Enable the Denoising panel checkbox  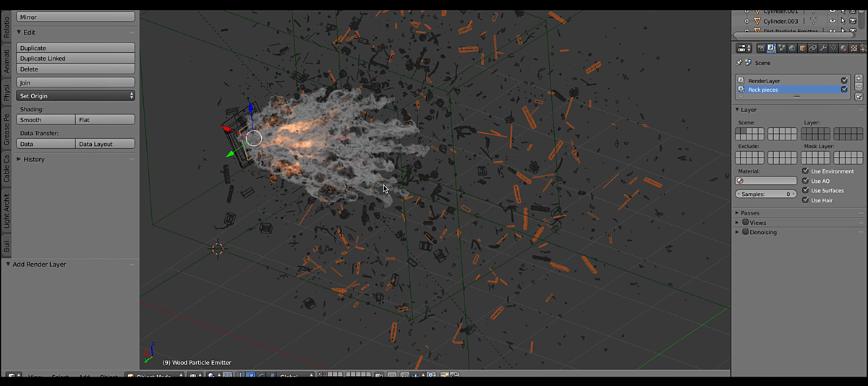click(746, 232)
